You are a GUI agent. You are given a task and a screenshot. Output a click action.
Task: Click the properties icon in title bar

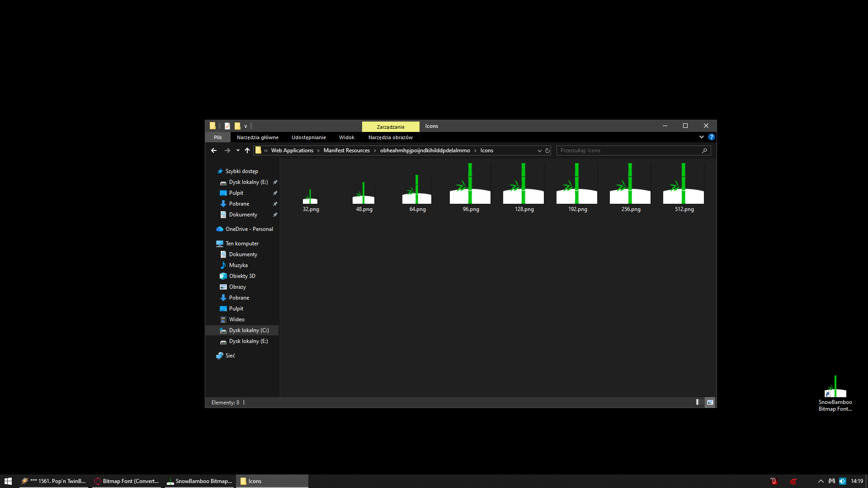click(227, 126)
